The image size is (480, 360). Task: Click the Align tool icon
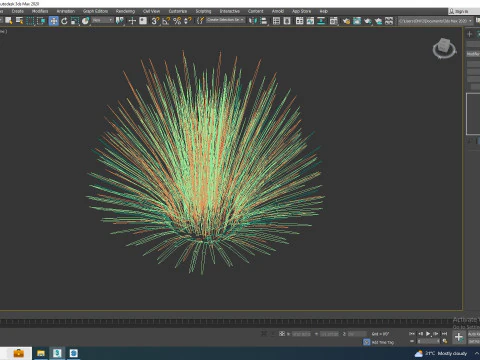(x=264, y=21)
